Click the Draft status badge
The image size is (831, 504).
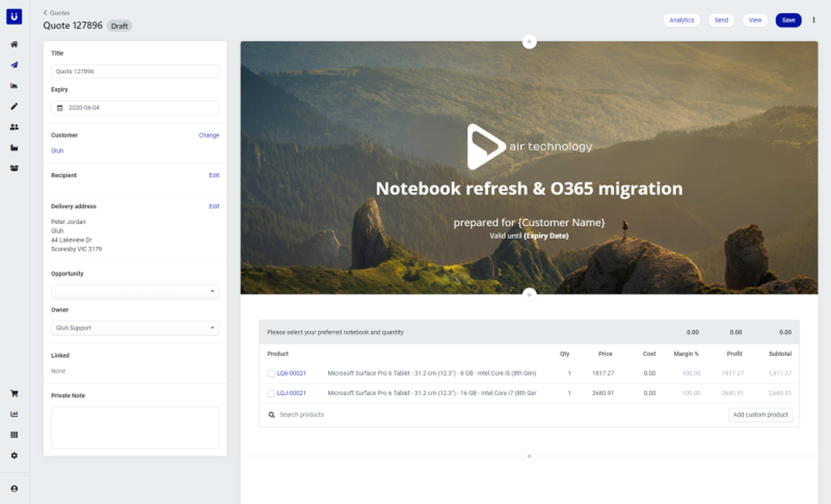coord(119,26)
